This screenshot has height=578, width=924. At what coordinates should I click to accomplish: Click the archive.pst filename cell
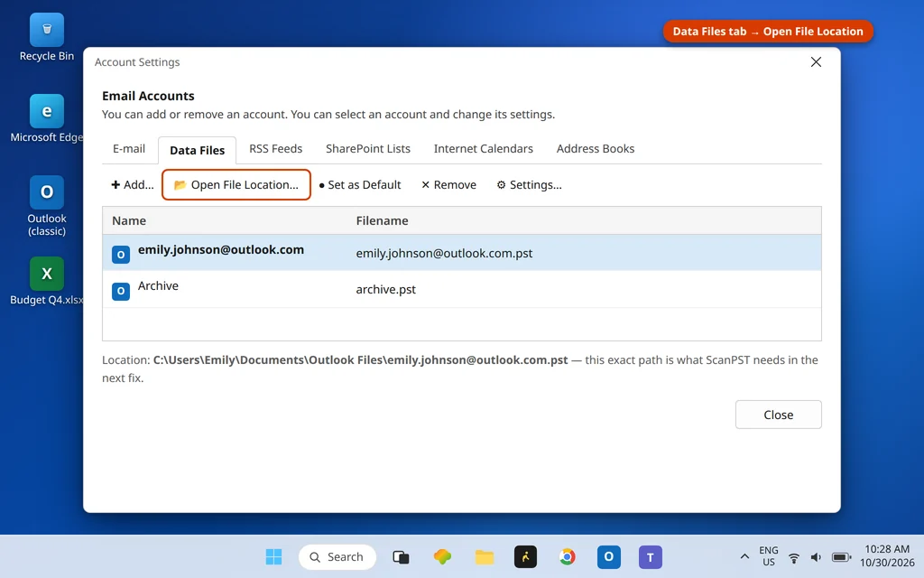click(x=385, y=289)
